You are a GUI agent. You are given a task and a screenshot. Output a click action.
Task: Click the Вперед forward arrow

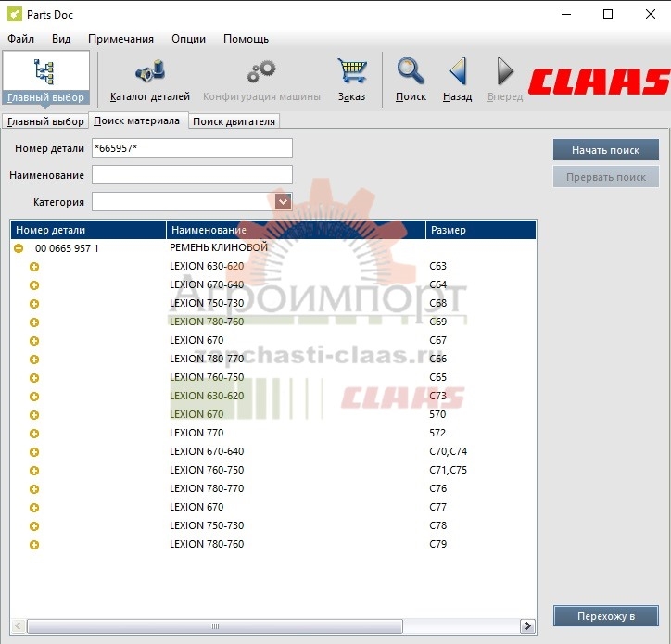click(505, 79)
